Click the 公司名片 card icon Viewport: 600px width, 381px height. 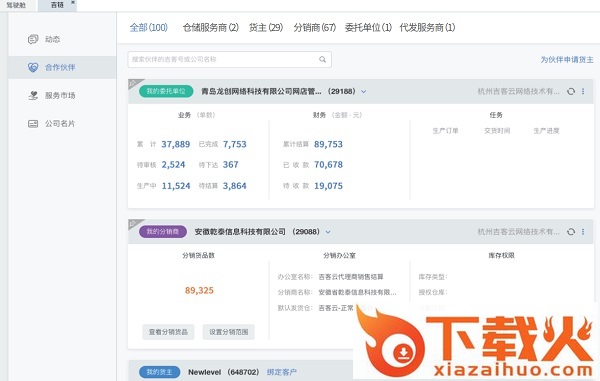(x=33, y=124)
